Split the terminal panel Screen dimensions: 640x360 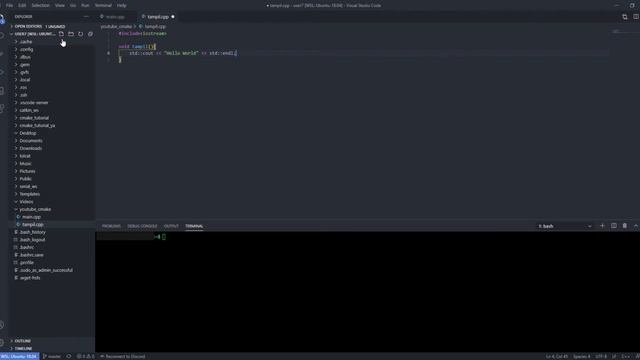[x=613, y=226]
